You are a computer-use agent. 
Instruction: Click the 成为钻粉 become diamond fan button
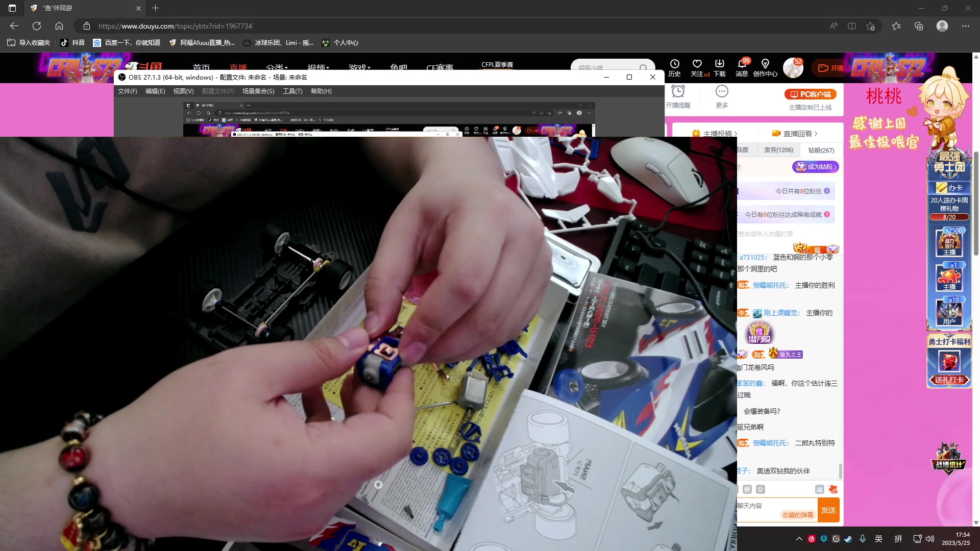pos(816,167)
